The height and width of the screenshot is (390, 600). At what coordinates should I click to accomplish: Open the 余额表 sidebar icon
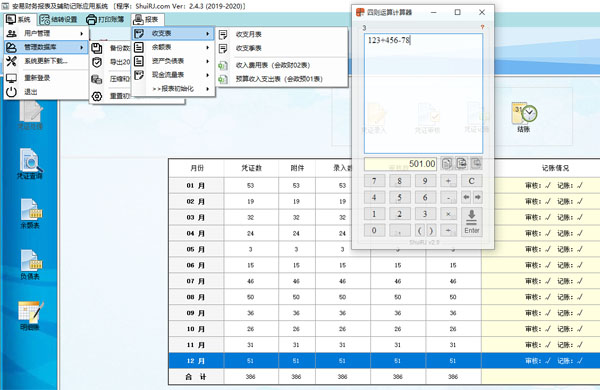click(x=30, y=214)
